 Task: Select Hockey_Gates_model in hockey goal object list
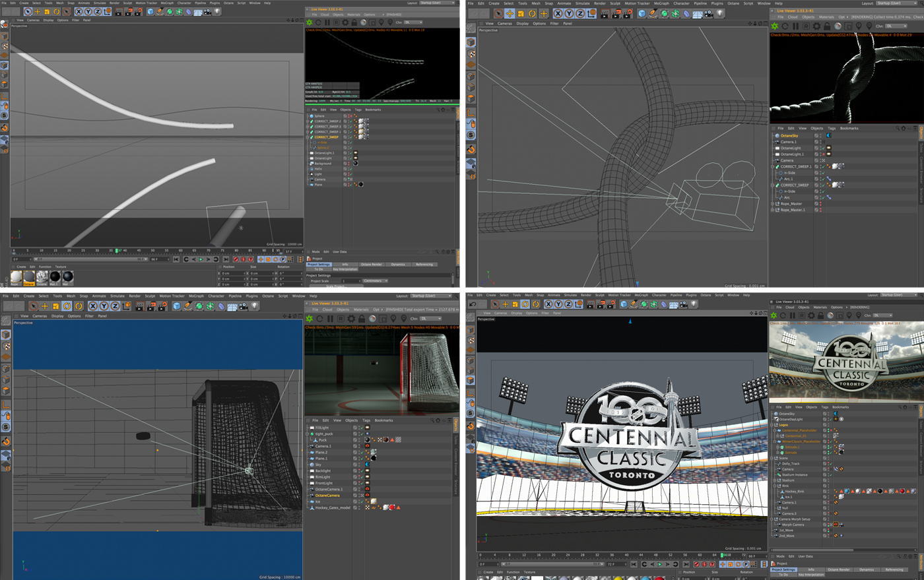coord(333,508)
